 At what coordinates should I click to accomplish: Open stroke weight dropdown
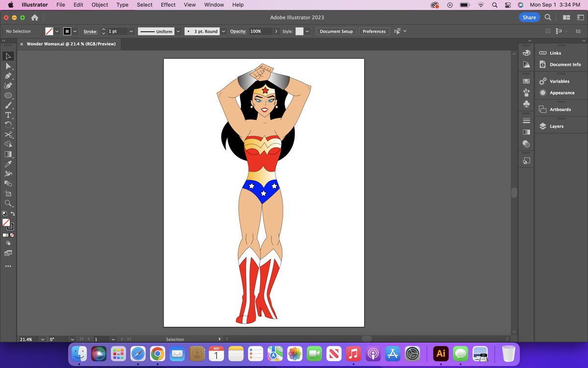point(131,31)
